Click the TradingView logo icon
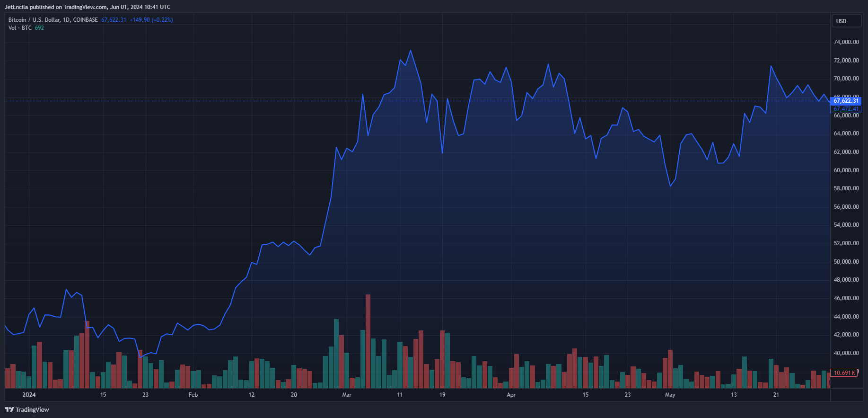The height and width of the screenshot is (418, 868). (x=9, y=409)
